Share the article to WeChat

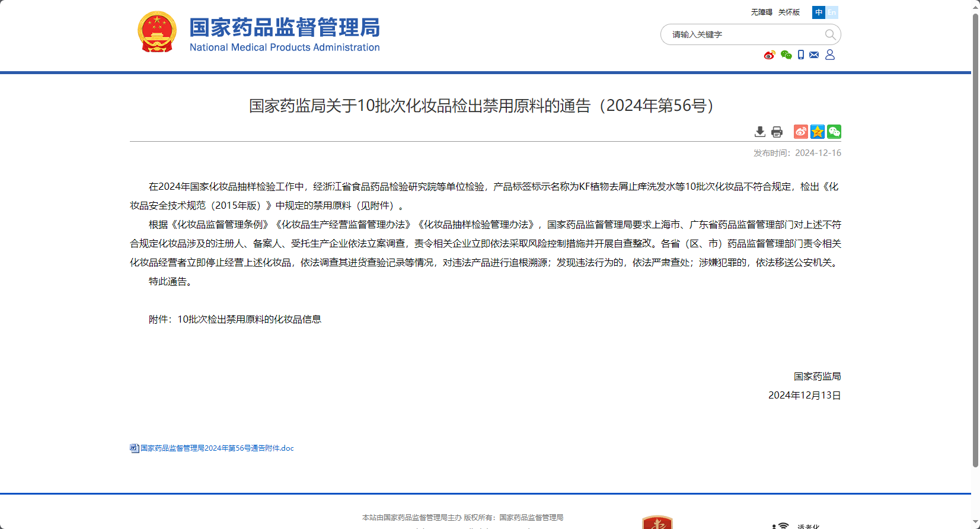(x=834, y=132)
